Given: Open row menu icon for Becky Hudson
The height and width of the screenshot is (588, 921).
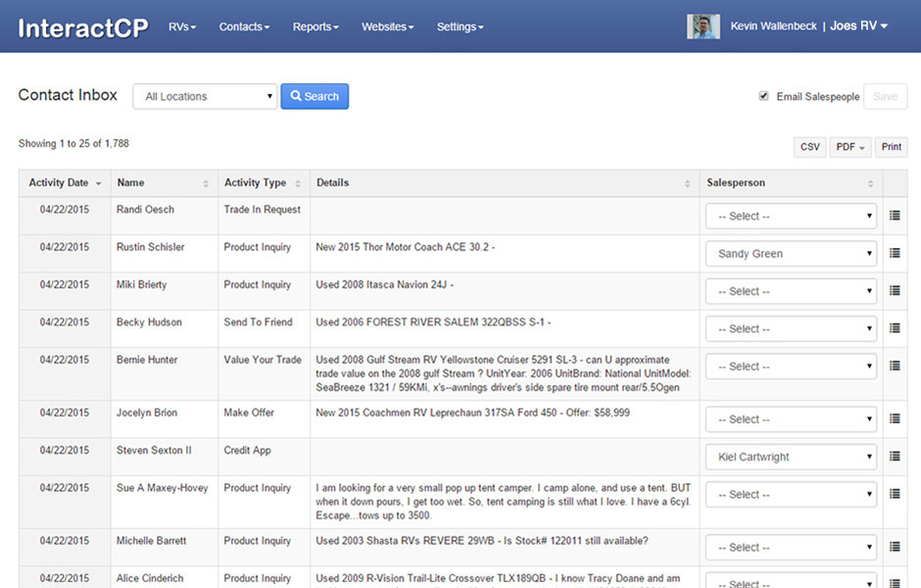Looking at the screenshot, I should pyautogui.click(x=895, y=328).
